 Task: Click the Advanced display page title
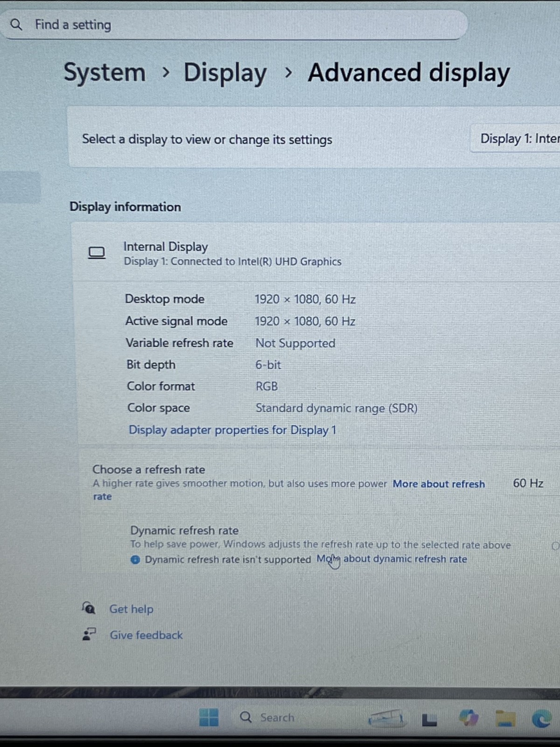(409, 74)
